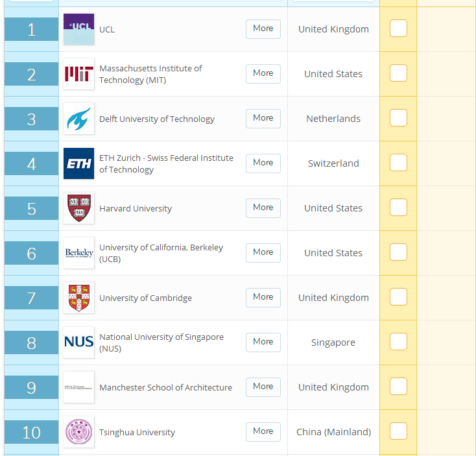Click the MIT logo thumbnail
This screenshot has height=456, width=476.
(78, 74)
